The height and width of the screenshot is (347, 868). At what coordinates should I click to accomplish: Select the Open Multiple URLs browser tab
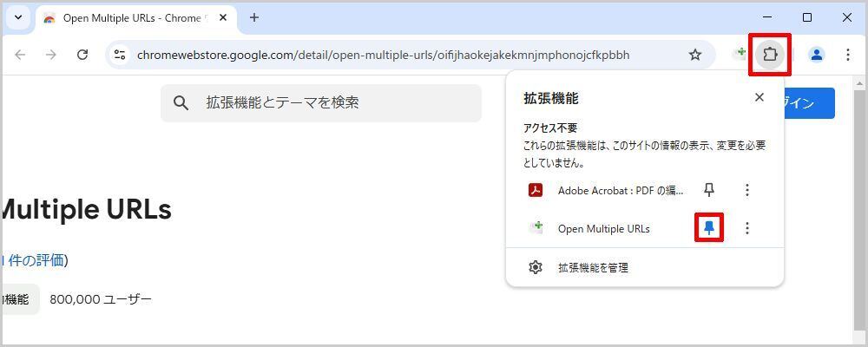[x=135, y=17]
